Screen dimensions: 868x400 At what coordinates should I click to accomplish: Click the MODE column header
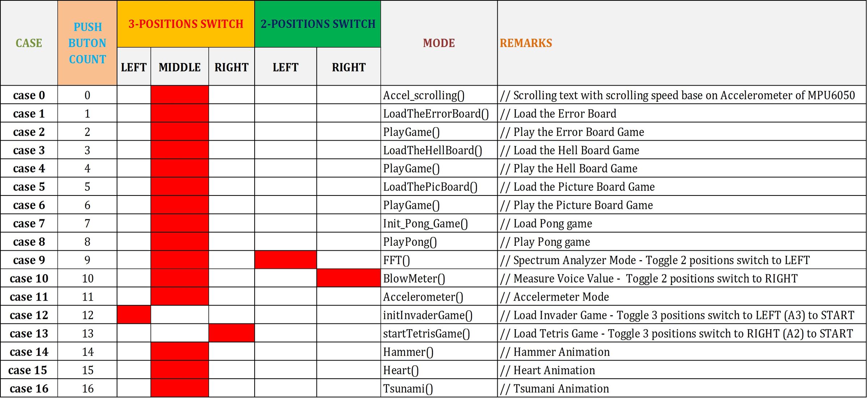[439, 43]
